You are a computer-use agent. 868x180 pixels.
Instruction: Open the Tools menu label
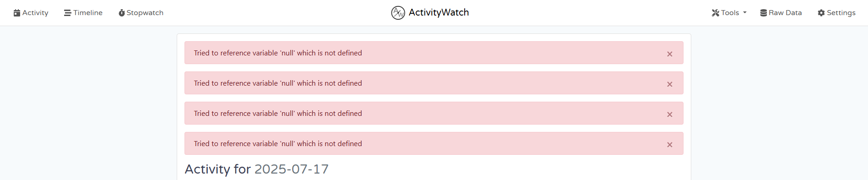point(730,13)
